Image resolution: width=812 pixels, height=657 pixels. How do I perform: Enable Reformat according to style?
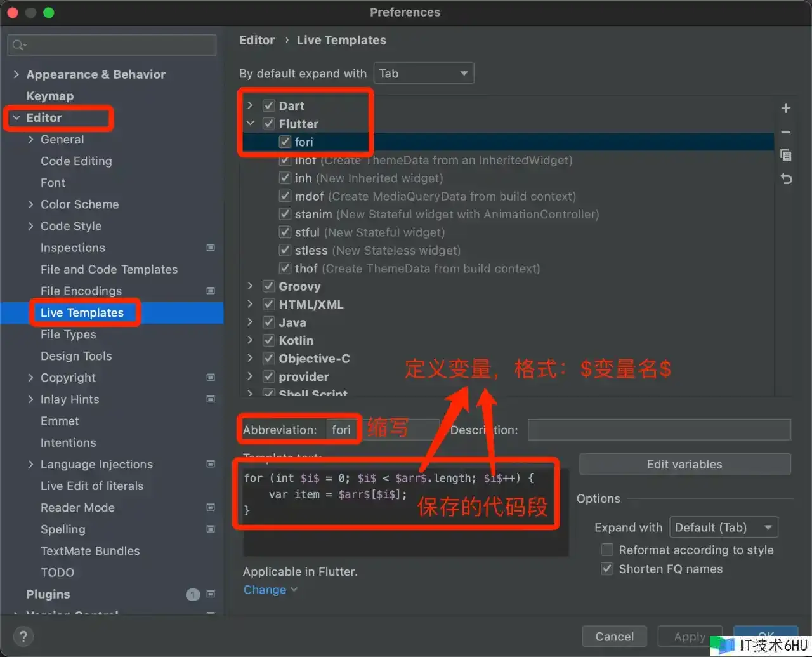607,550
